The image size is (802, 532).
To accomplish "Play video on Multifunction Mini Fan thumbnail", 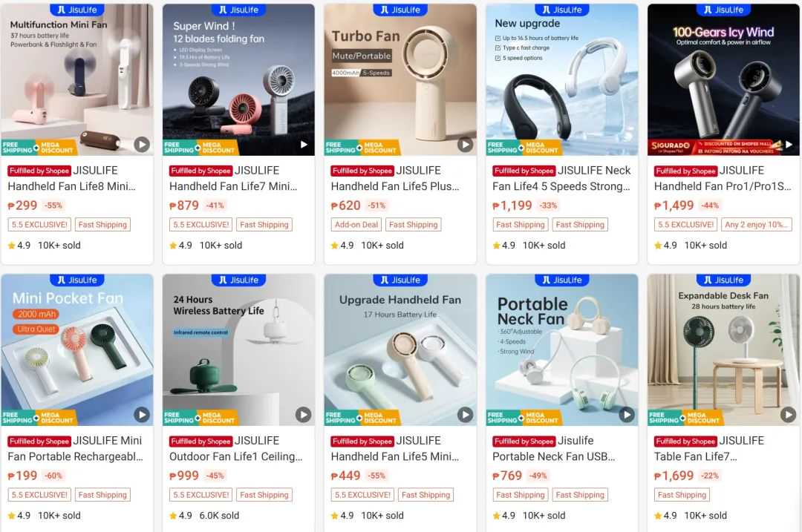I will point(142,145).
